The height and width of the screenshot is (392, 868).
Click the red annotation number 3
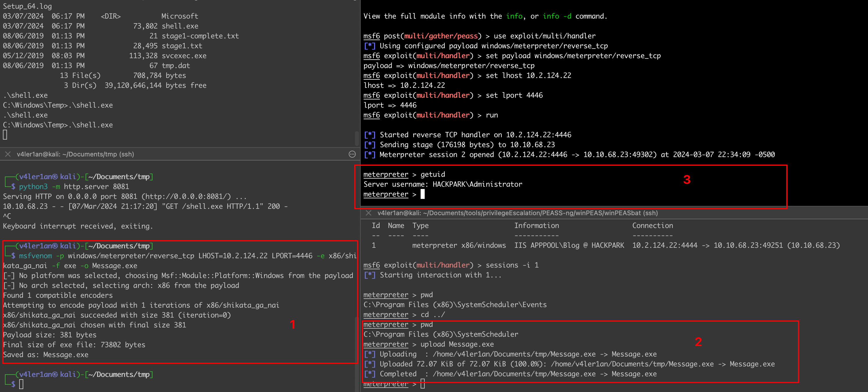tap(687, 179)
